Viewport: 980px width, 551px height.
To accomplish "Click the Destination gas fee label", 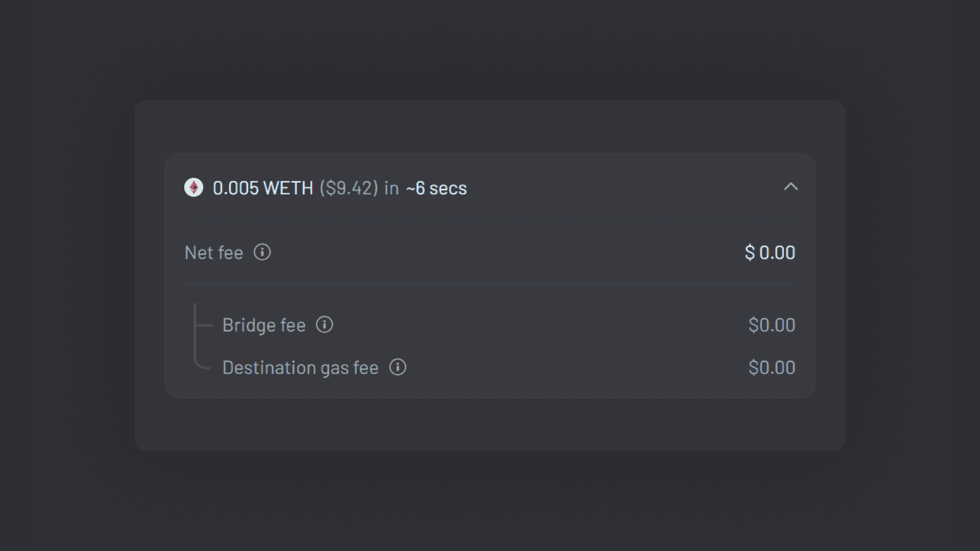I will (x=300, y=367).
